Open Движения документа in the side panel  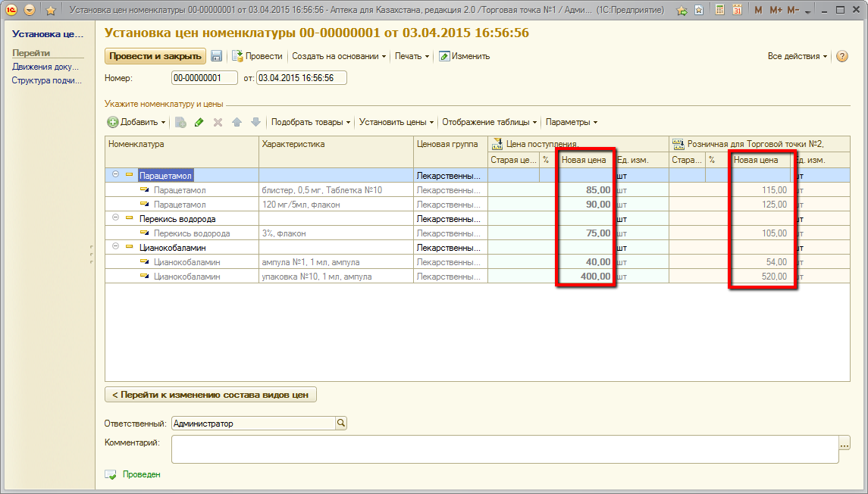coord(45,67)
